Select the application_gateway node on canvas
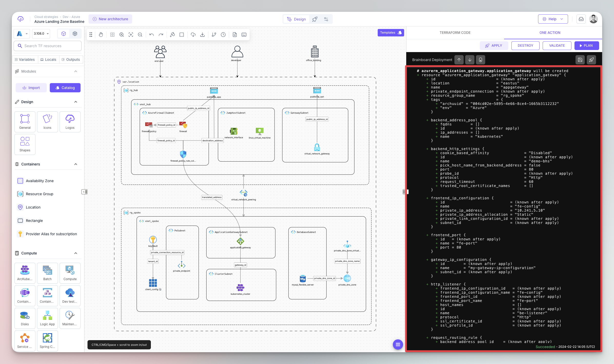The image size is (614, 364). click(240, 241)
